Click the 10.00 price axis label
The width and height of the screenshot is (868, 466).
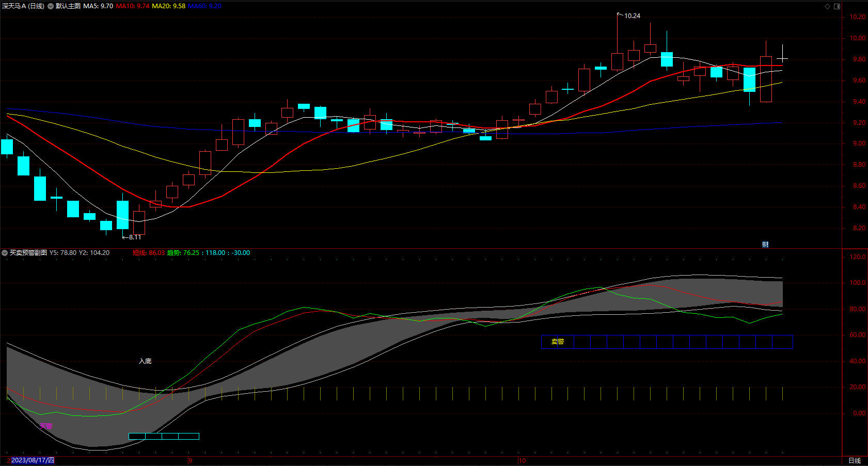point(858,38)
